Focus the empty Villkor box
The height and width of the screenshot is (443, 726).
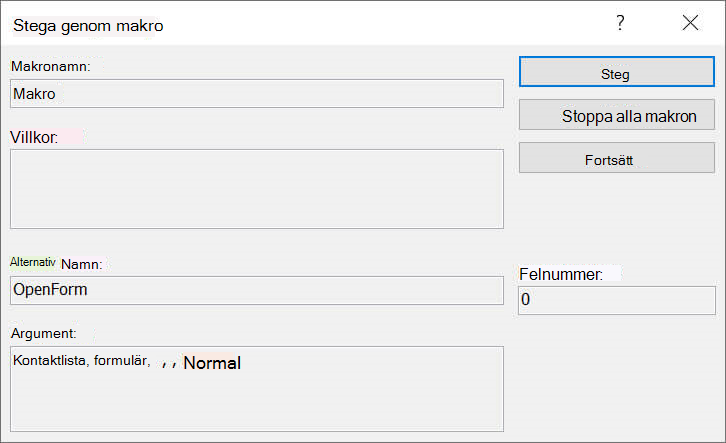point(257,189)
